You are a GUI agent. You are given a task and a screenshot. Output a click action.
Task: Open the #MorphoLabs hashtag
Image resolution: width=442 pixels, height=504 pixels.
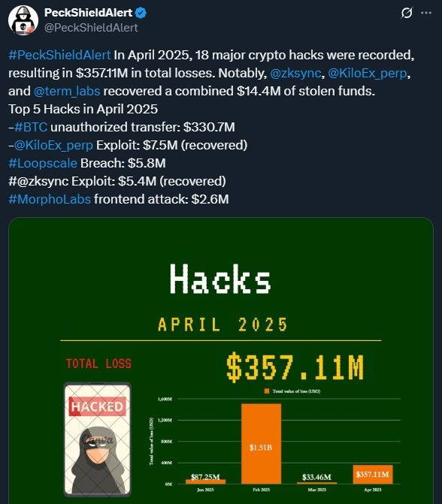click(50, 199)
